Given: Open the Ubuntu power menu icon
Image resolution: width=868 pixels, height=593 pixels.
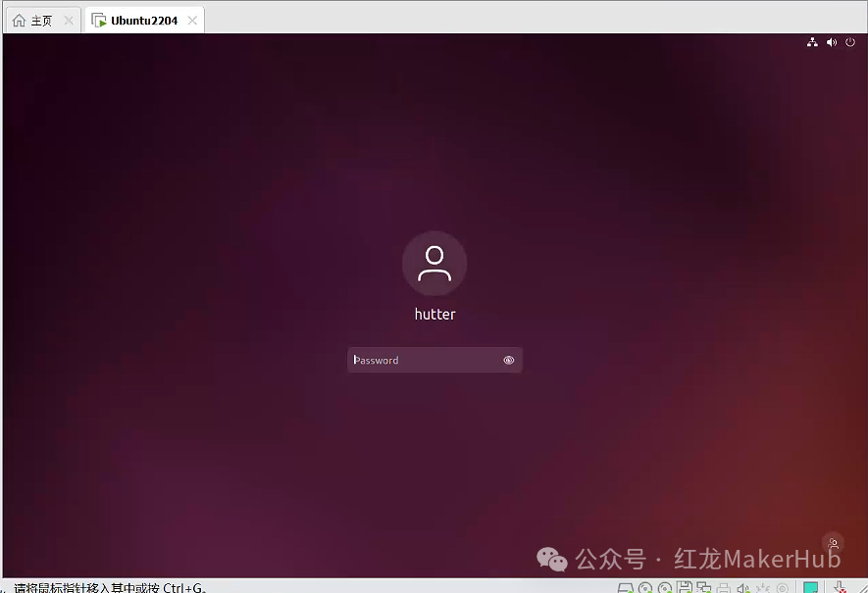Looking at the screenshot, I should coord(850,42).
